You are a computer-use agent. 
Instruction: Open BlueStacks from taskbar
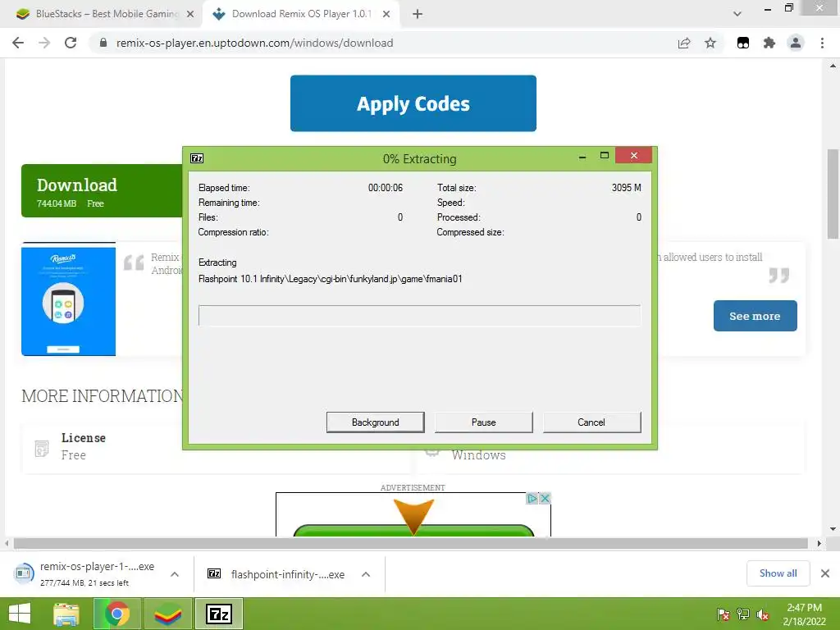tap(167, 614)
